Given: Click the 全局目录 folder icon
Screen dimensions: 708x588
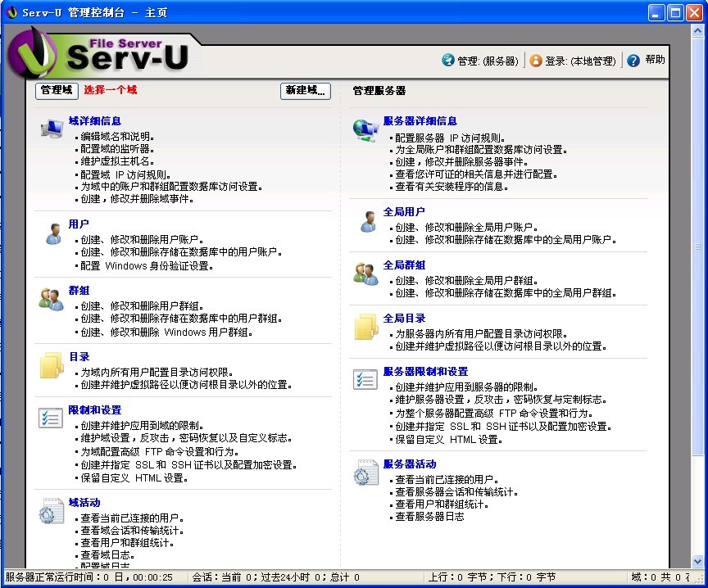Looking at the screenshot, I should (365, 326).
